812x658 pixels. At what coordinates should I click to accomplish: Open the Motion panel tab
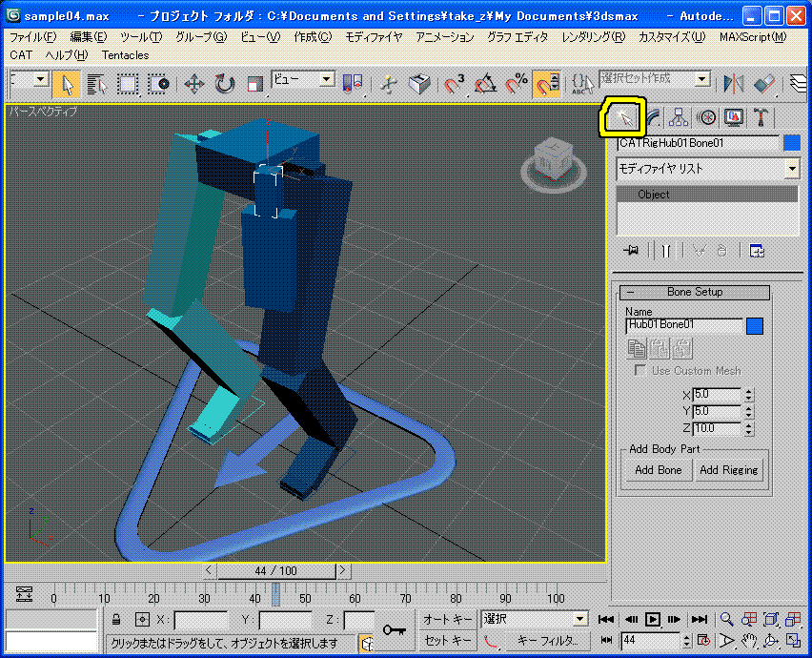pos(706,117)
